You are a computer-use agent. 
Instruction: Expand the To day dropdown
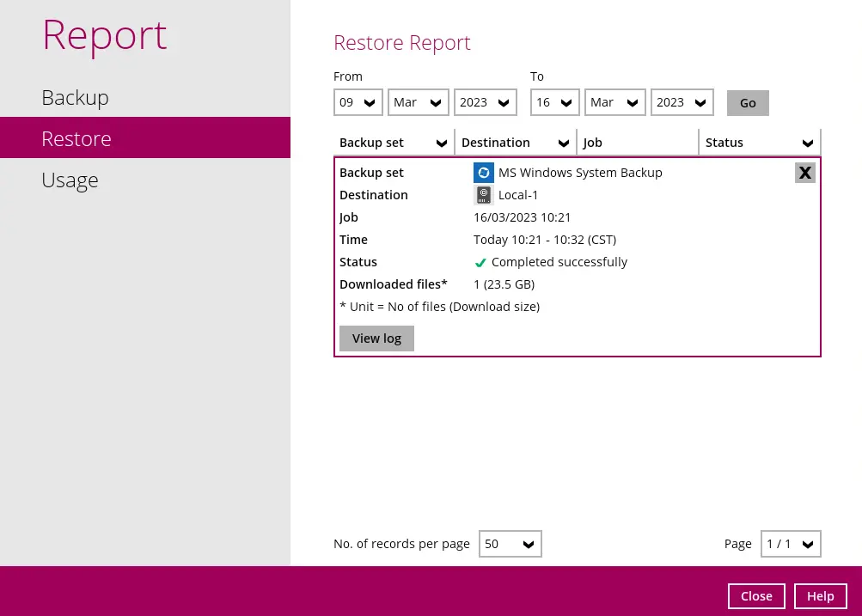[555, 102]
